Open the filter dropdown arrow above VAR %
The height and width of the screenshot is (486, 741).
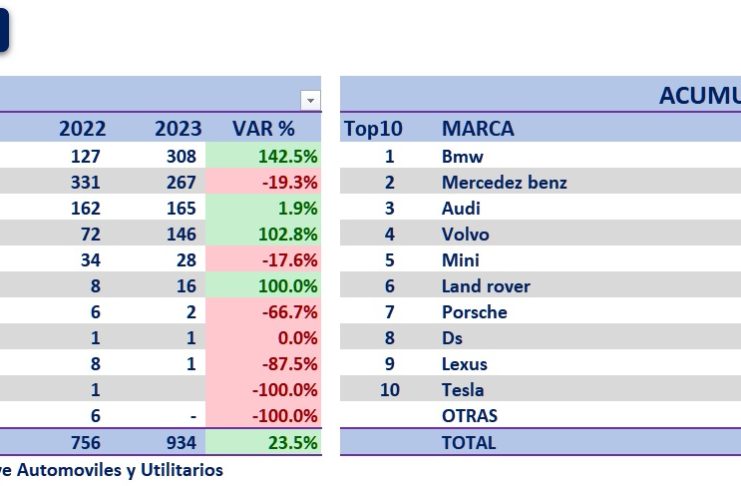click(x=310, y=101)
